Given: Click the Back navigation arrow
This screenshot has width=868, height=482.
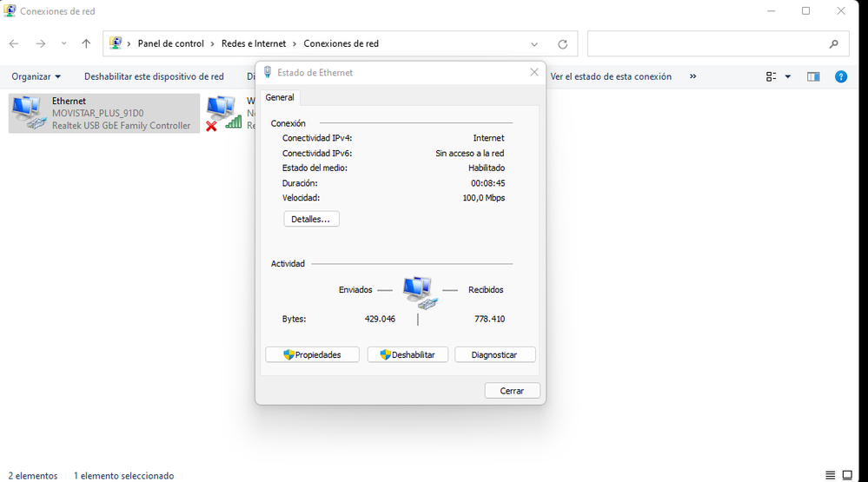Looking at the screenshot, I should click(x=14, y=43).
